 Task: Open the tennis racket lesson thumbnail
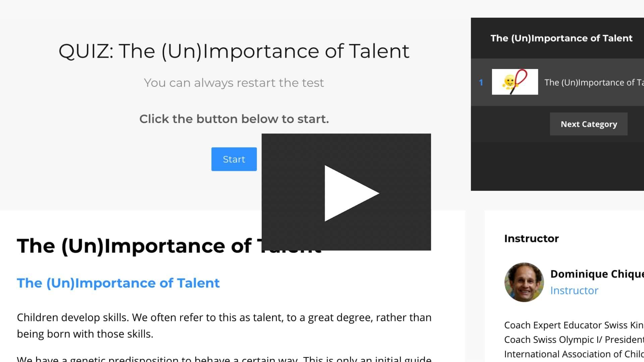[x=515, y=82]
